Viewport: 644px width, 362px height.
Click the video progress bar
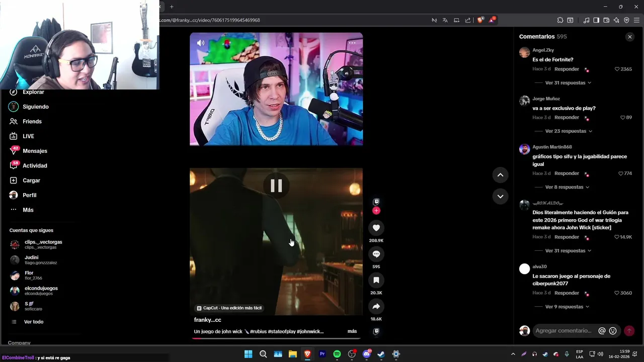276,338
